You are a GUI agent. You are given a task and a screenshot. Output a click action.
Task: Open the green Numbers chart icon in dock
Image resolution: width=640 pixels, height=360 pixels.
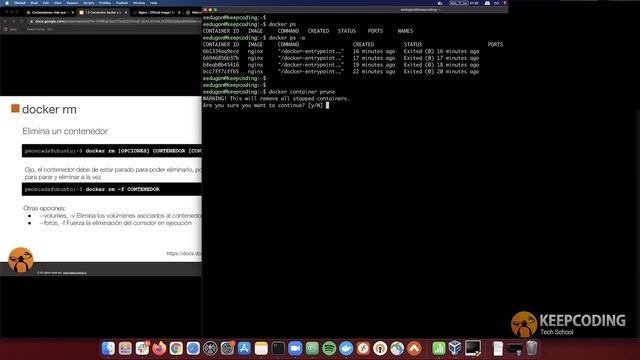[439, 348]
